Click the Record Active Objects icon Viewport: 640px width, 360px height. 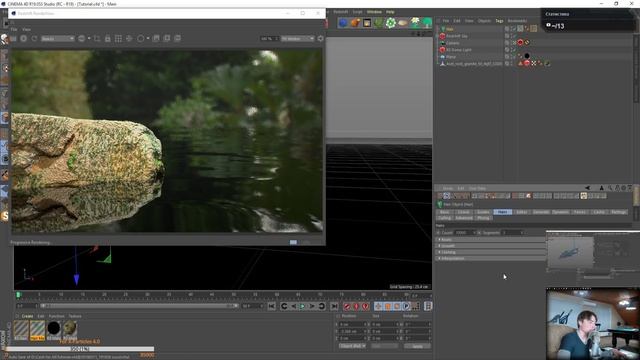coord(347,306)
